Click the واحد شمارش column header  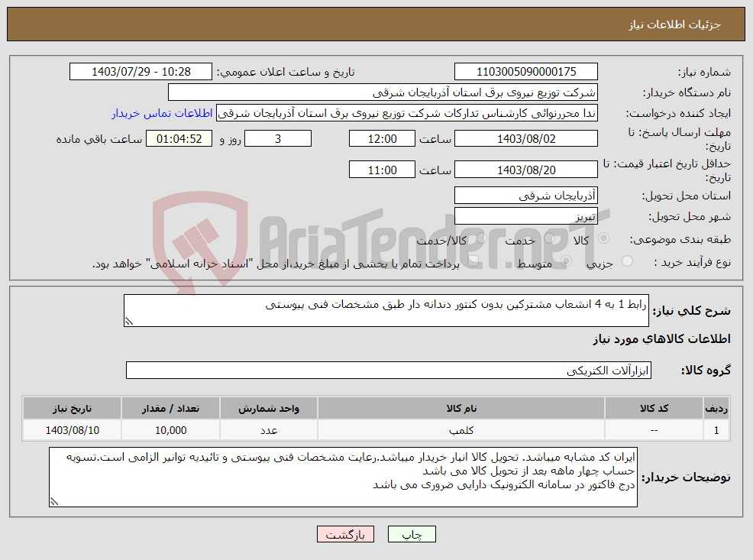269,408
